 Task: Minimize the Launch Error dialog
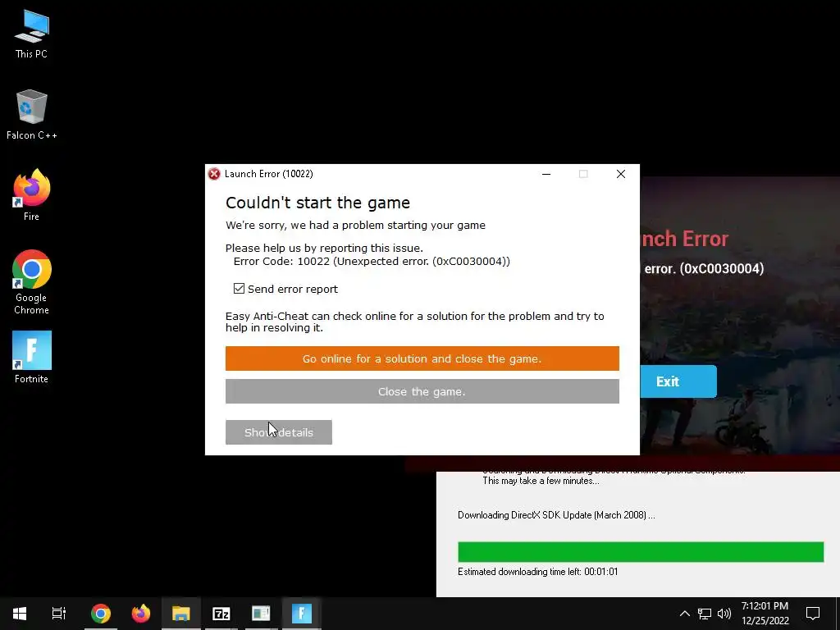click(546, 174)
